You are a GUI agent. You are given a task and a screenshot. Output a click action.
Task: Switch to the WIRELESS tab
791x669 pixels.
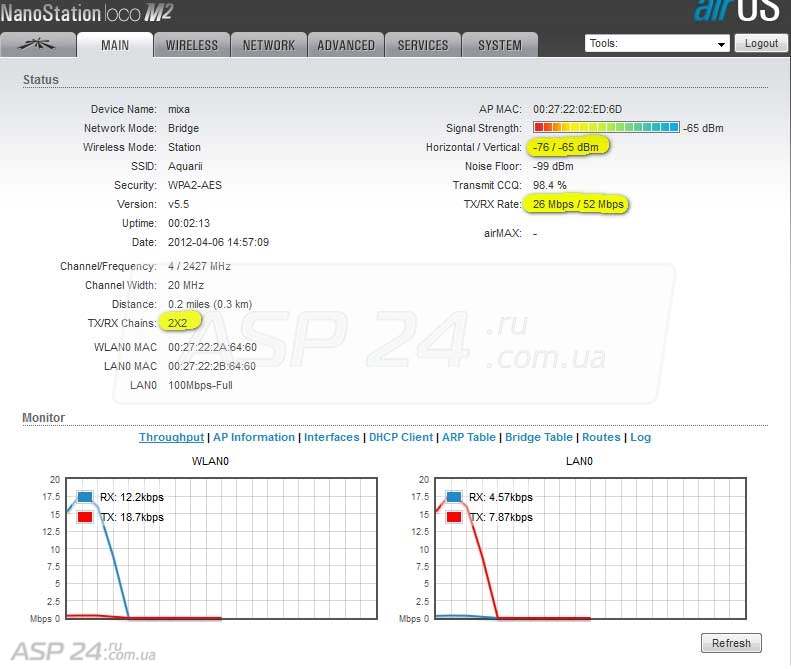click(x=191, y=45)
